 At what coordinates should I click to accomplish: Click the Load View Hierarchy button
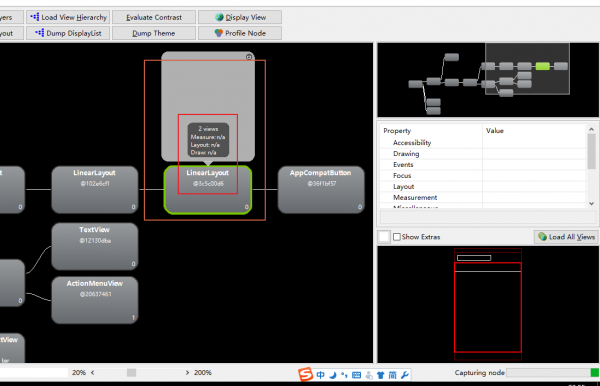[68, 17]
